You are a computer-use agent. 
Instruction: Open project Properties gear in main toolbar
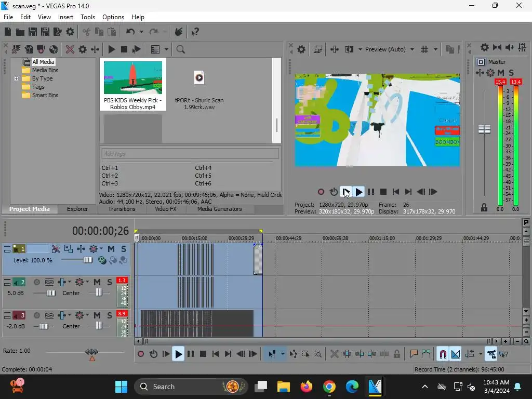click(x=70, y=32)
